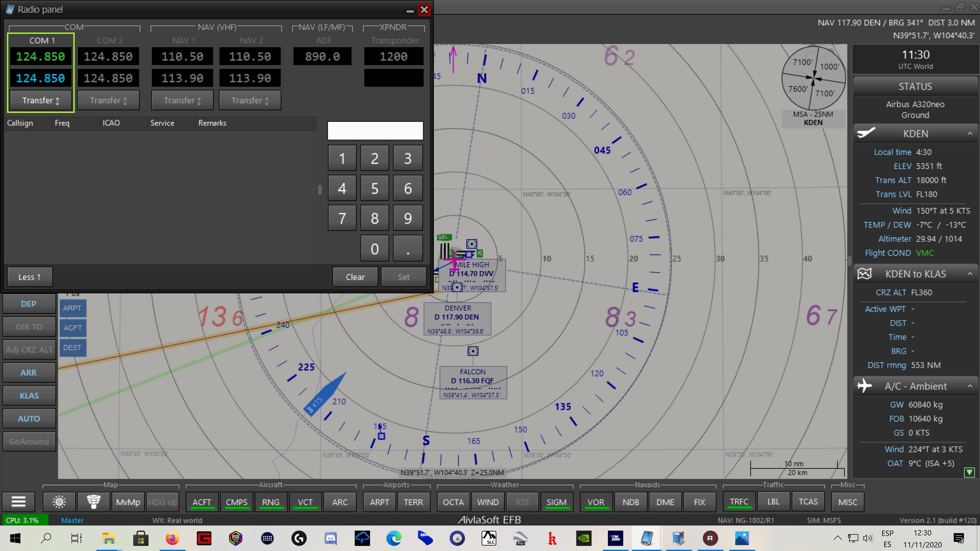Open Task View on the taskbar
Image resolution: width=980 pixels, height=551 pixels.
[77, 538]
